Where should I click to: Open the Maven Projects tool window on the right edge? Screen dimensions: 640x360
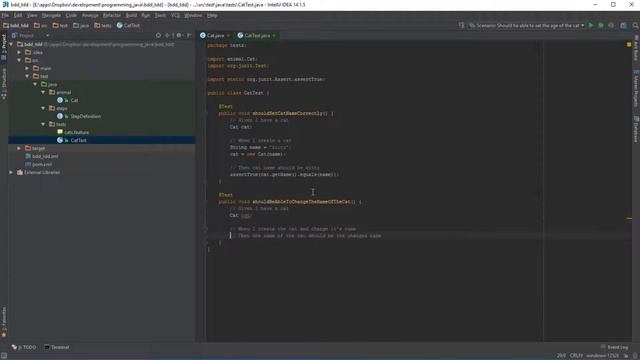[636, 89]
